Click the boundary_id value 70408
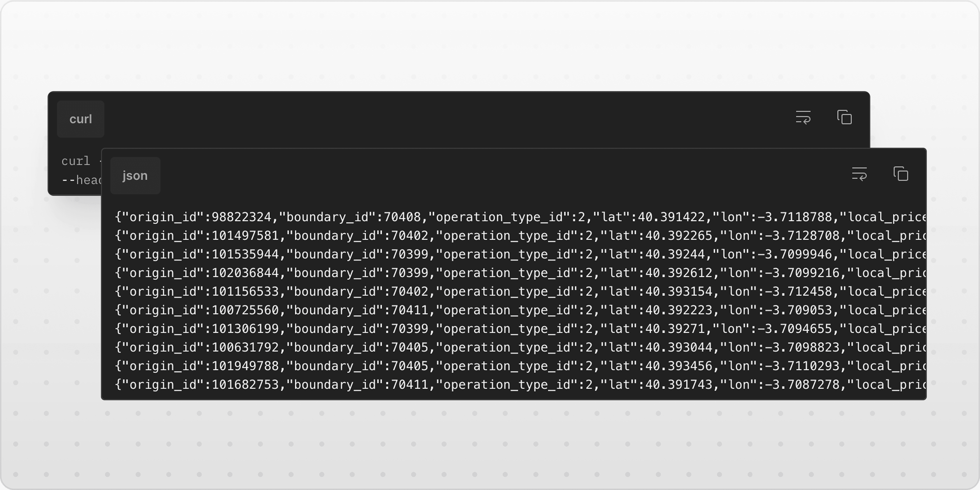 (402, 217)
